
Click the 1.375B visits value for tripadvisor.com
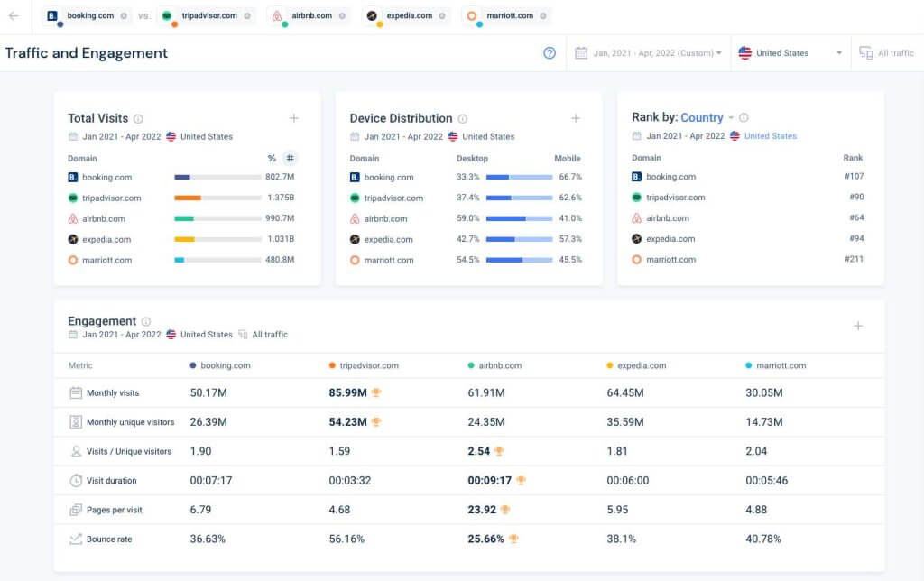pyautogui.click(x=281, y=198)
